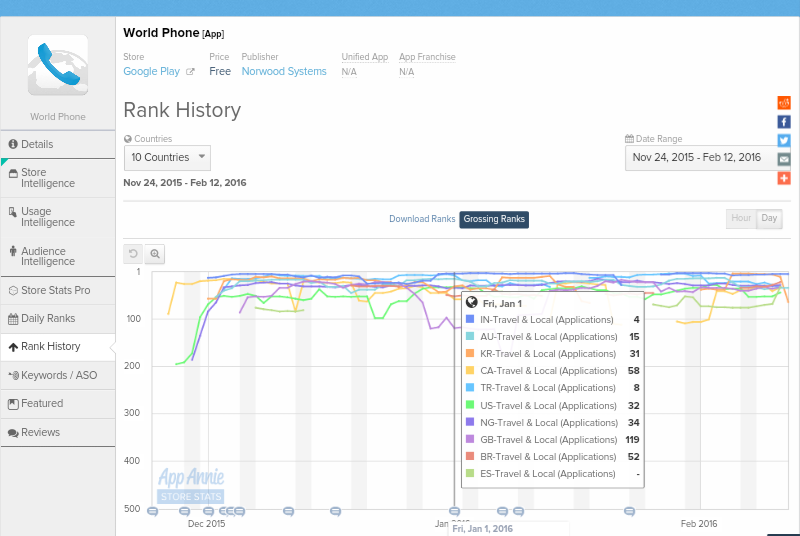Click the IN-Travel & Local color swatch
The width and height of the screenshot is (800, 536).
tap(470, 319)
